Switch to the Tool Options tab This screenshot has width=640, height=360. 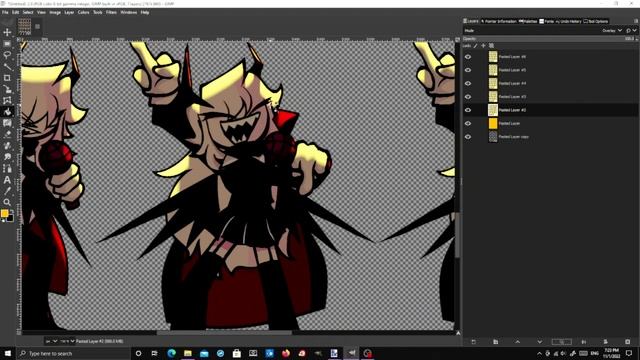(596, 21)
